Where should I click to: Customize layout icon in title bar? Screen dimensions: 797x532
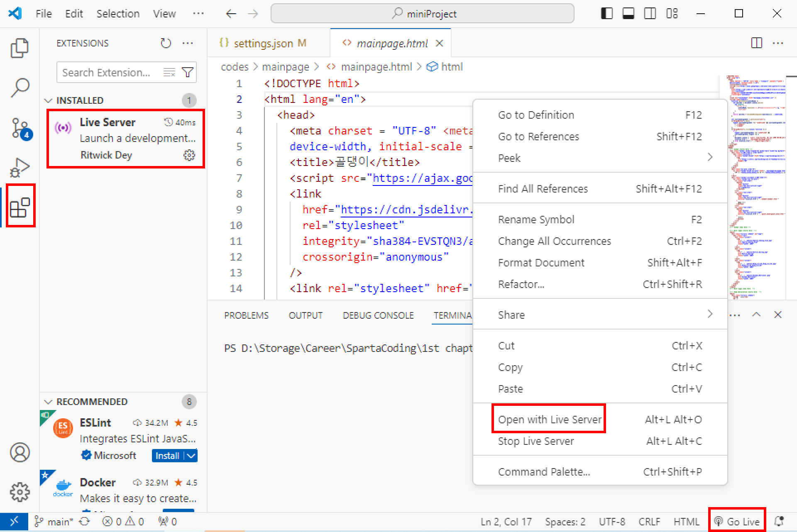click(x=672, y=14)
